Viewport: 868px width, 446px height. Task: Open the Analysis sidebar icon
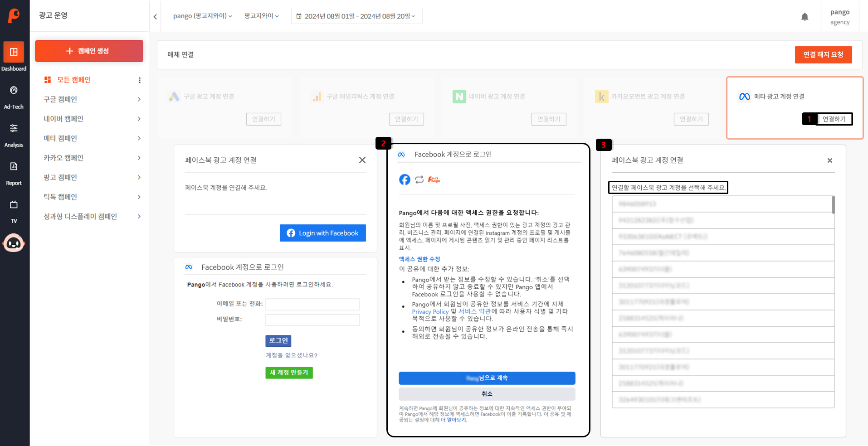point(14,128)
